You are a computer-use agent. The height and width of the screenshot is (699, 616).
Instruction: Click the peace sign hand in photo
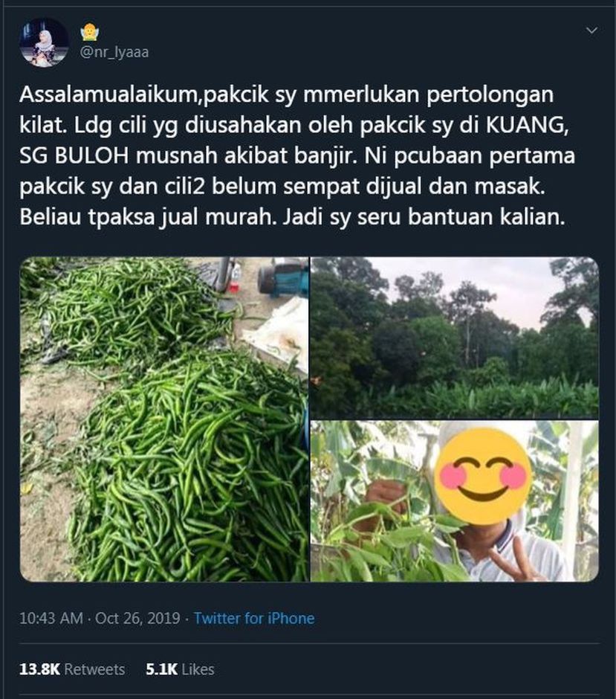click(x=512, y=561)
